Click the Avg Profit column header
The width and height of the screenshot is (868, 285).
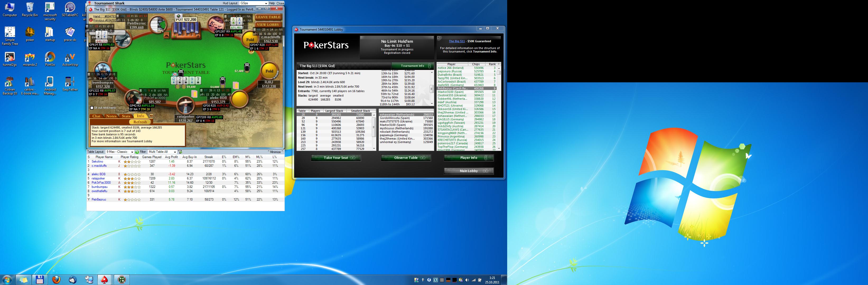[x=171, y=157]
